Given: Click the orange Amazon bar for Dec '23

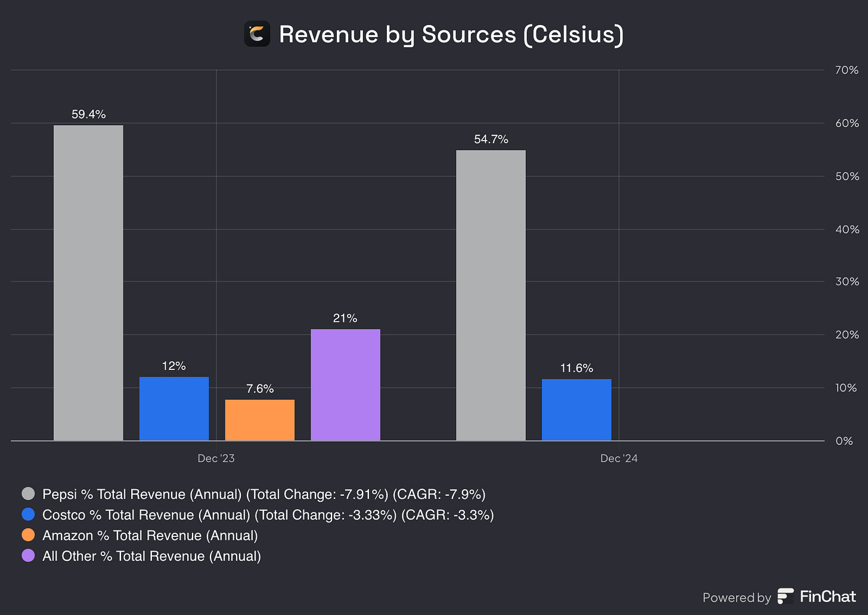Looking at the screenshot, I should point(260,420).
